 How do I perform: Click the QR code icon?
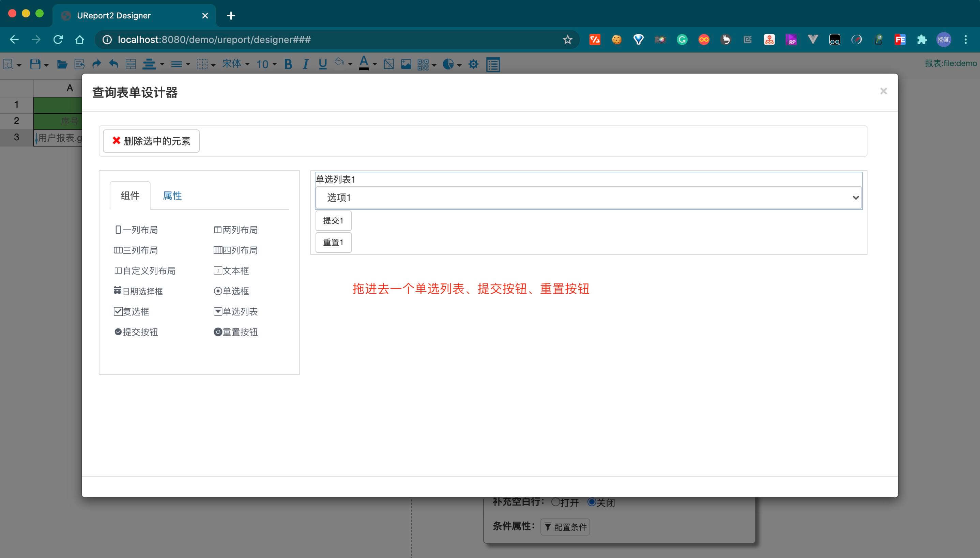pos(423,64)
